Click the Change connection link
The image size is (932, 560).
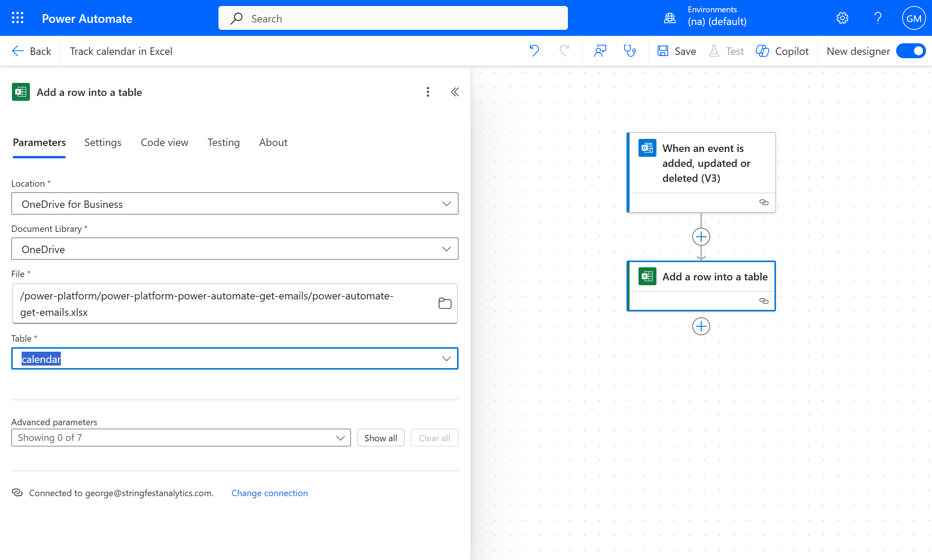pos(270,493)
